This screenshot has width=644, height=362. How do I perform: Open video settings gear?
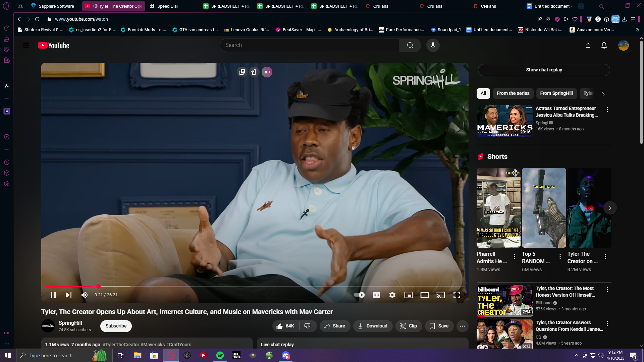392,295
